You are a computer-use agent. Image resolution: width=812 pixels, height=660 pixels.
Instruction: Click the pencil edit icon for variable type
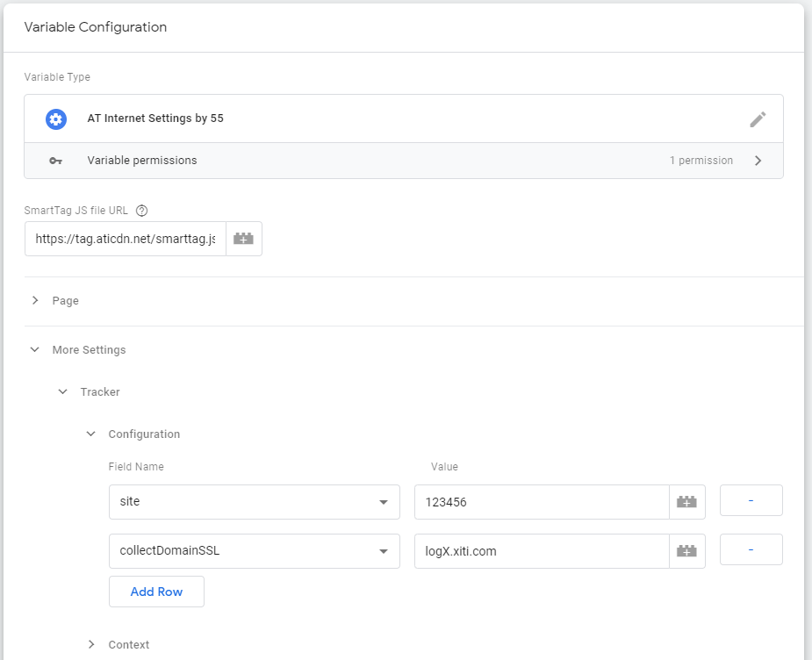tap(758, 119)
